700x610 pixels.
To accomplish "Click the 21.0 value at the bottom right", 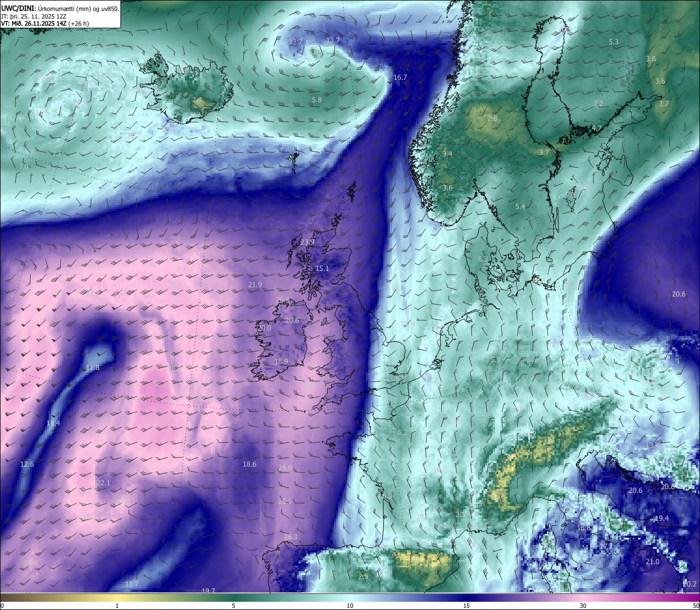I will coord(652,562).
